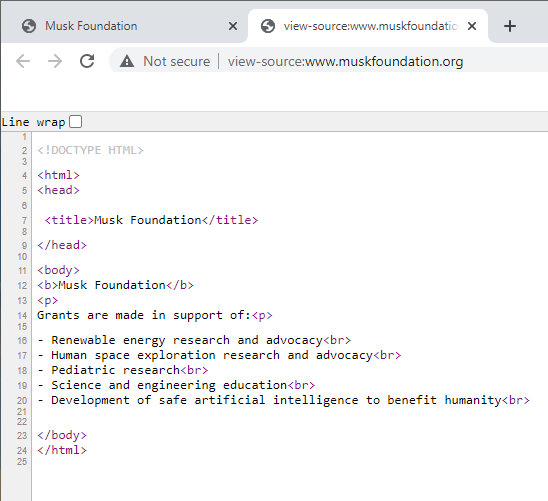Click the Line wrap label text

(x=33, y=122)
